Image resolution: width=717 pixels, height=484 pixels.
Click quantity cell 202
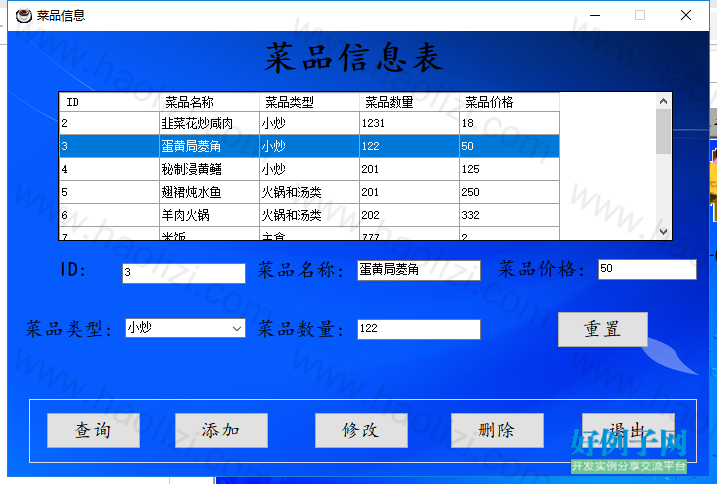(x=410, y=215)
